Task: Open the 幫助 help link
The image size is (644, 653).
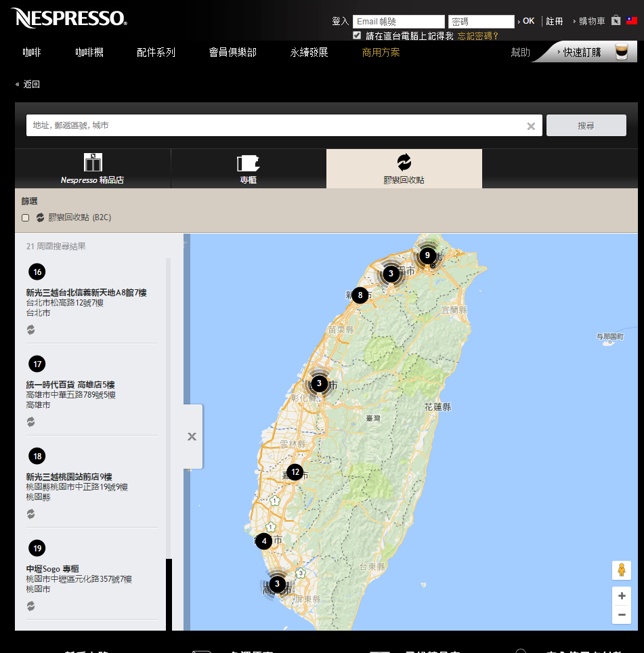Action: coord(520,52)
